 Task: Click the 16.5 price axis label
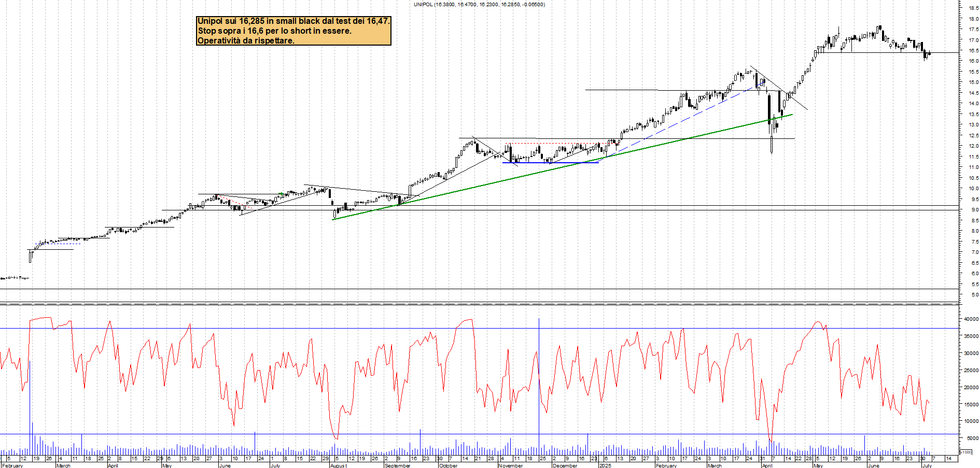[973, 51]
